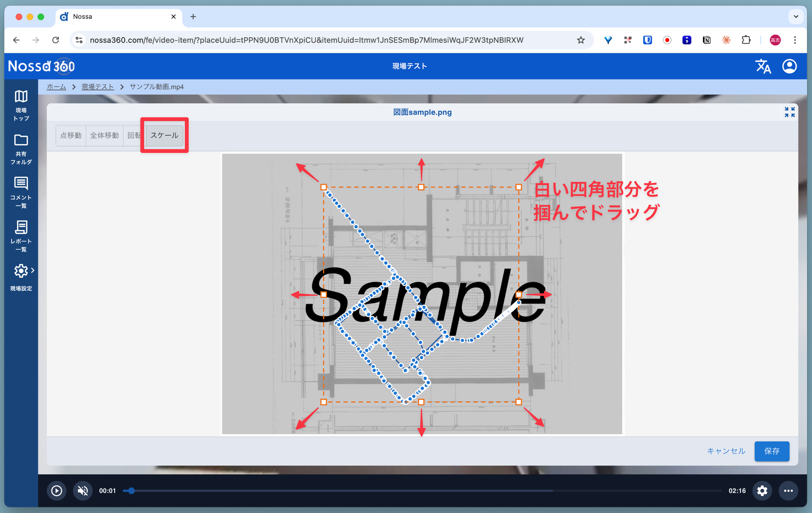The width and height of the screenshot is (812, 513).
Task: Open the user account profile icon
Action: pos(789,66)
